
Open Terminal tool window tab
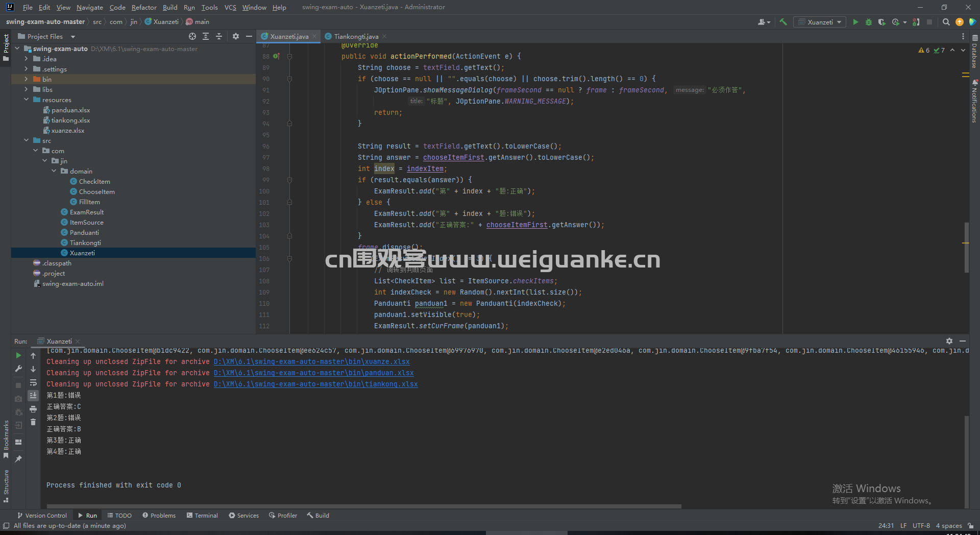202,515
